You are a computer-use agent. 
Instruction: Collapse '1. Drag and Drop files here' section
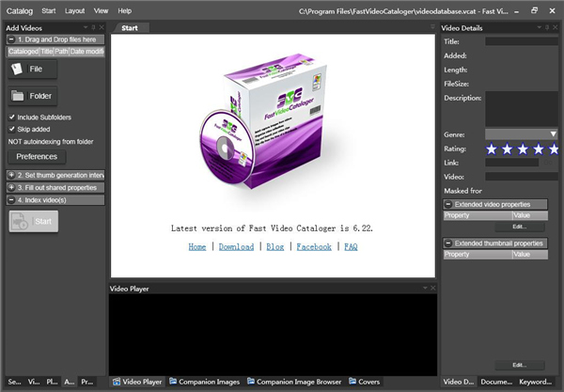11,39
